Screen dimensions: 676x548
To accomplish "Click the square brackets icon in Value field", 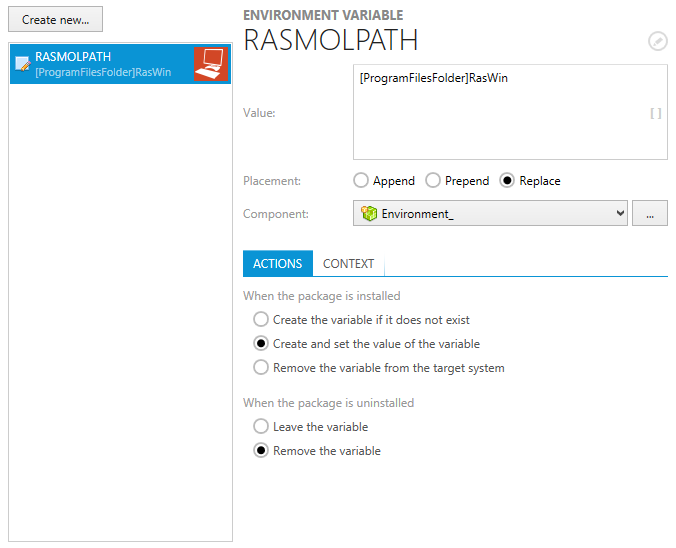I will (656, 113).
